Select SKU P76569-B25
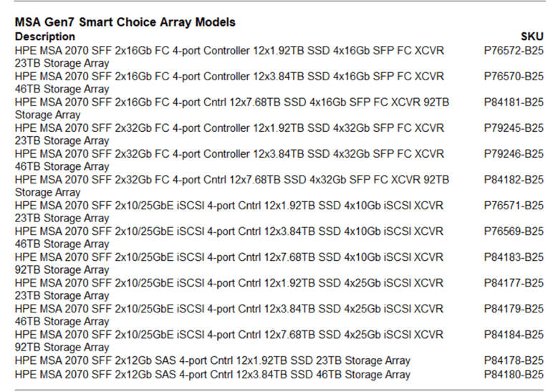Viewport: 558px width, 392px height. click(x=514, y=231)
